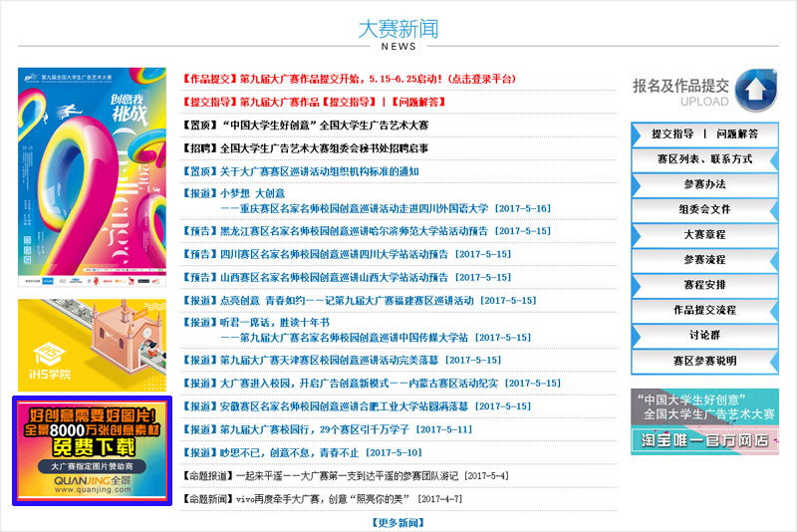Open 赛区参赛说明 sidebar entry
The width and height of the screenshot is (797, 532).
tap(704, 361)
